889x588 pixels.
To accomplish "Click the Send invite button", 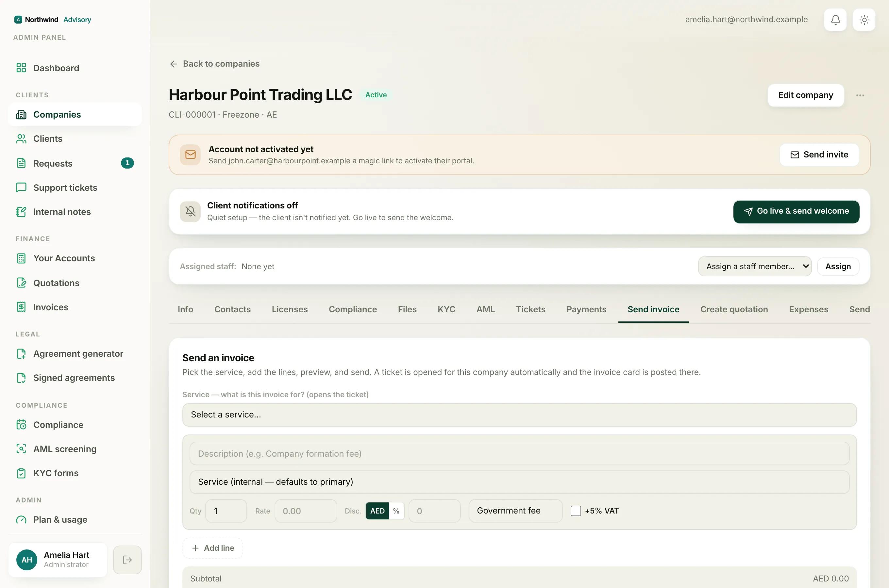I will 819,155.
